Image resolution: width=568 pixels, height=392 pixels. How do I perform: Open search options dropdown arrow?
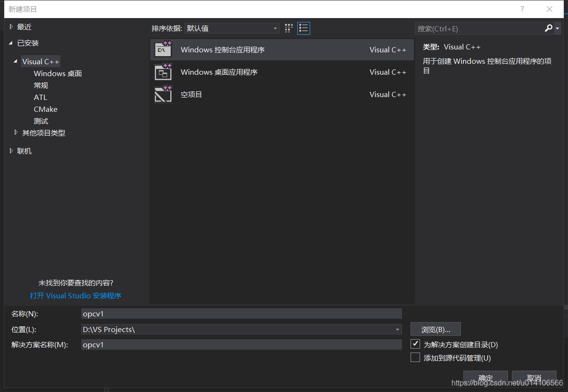pyautogui.click(x=558, y=28)
